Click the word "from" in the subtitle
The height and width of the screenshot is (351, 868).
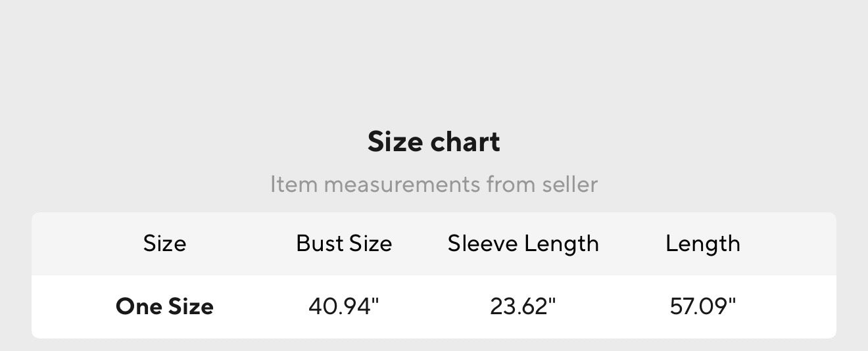[511, 184]
